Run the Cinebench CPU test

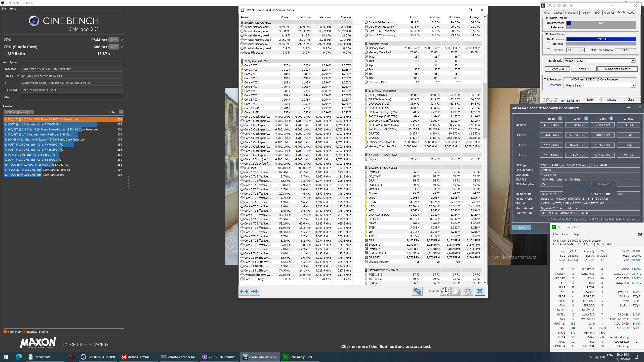click(x=113, y=40)
